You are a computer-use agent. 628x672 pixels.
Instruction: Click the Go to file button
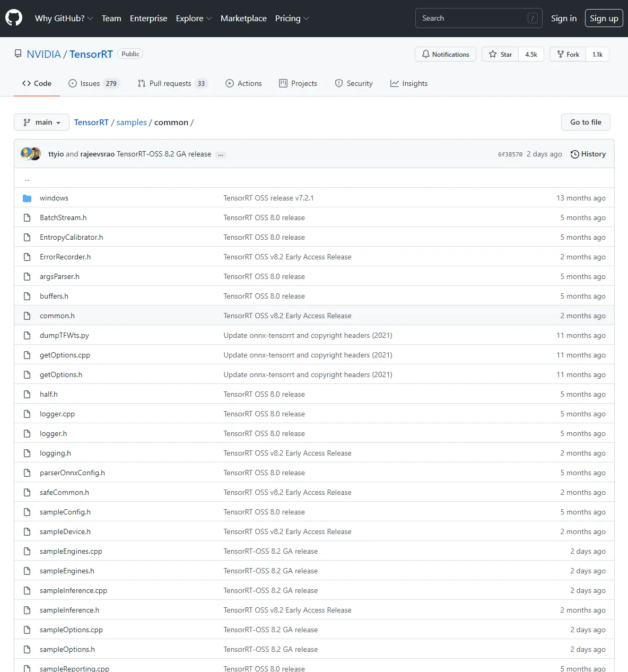(x=586, y=122)
